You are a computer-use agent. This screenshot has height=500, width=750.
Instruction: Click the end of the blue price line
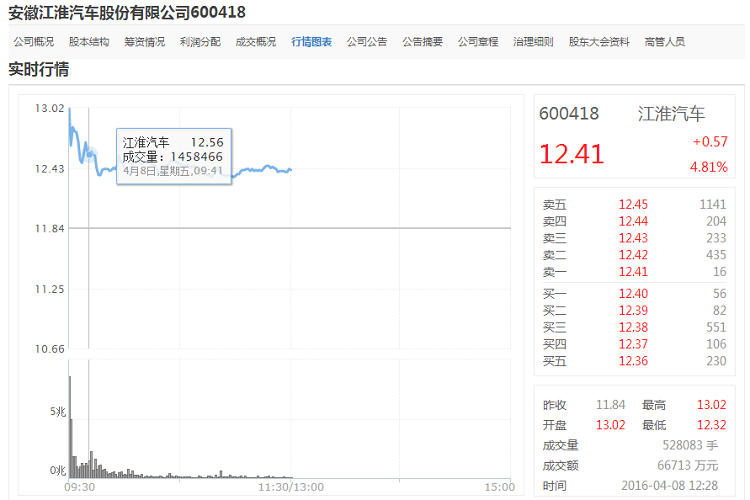[x=290, y=170]
